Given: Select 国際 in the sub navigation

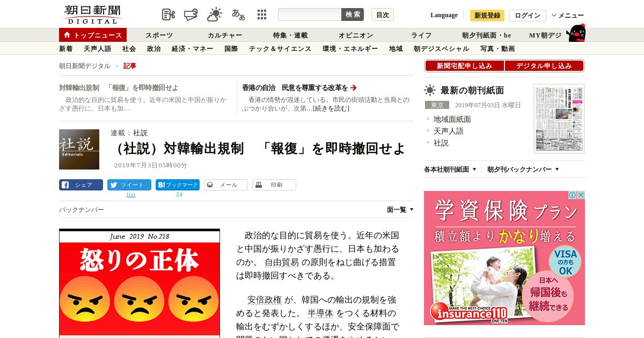Looking at the screenshot, I should pos(231,49).
